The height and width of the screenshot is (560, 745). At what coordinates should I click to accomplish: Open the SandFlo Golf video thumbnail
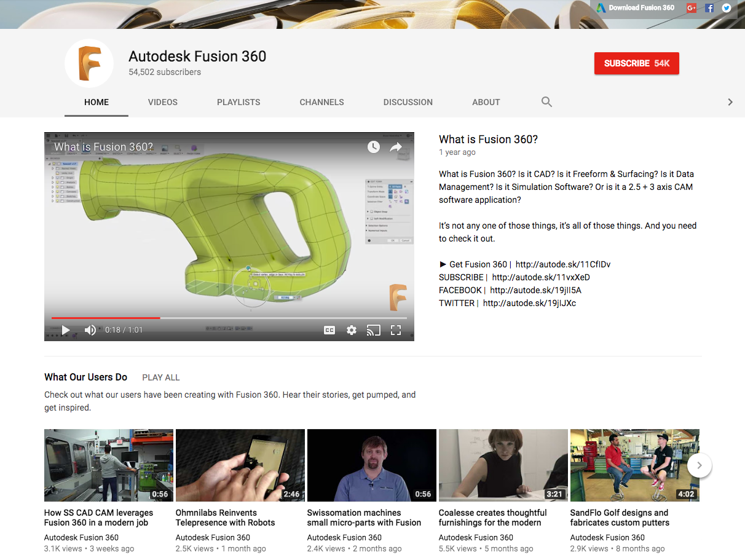[x=635, y=465]
